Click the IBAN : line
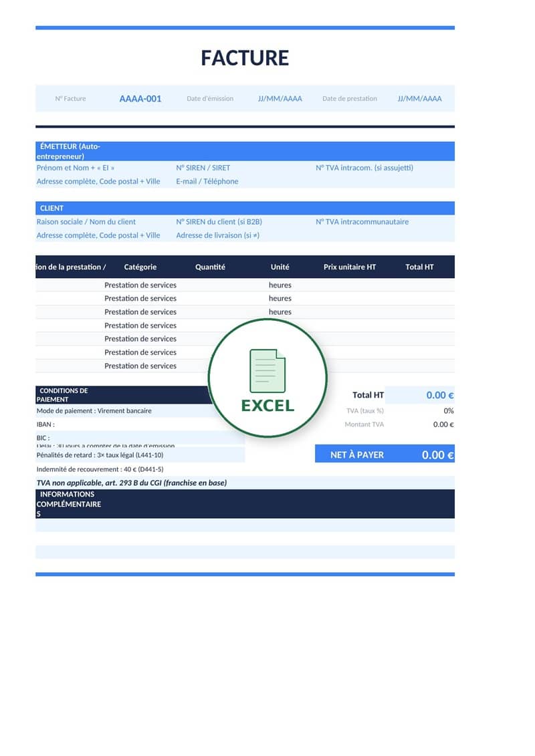535x756 pixels. tap(46, 424)
